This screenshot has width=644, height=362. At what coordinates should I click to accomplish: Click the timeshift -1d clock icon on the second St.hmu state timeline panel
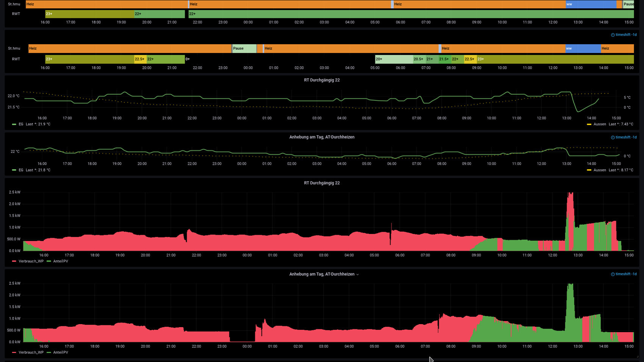tap(613, 35)
